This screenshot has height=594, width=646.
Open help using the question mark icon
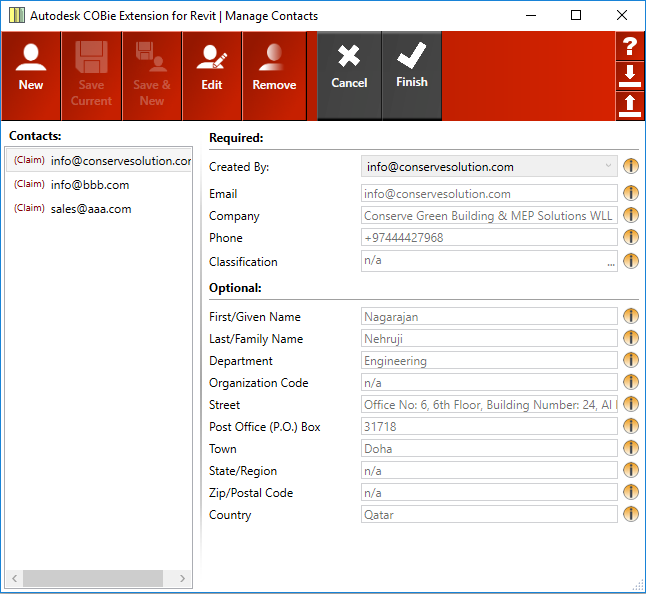(x=629, y=46)
